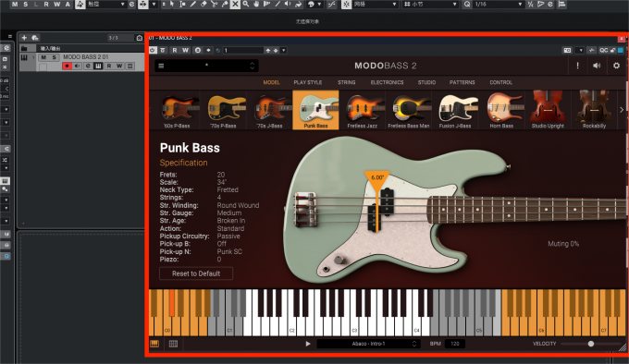Screen dimensions: 629x364
Task: Click the BPM 120 value field
Action: [455, 344]
